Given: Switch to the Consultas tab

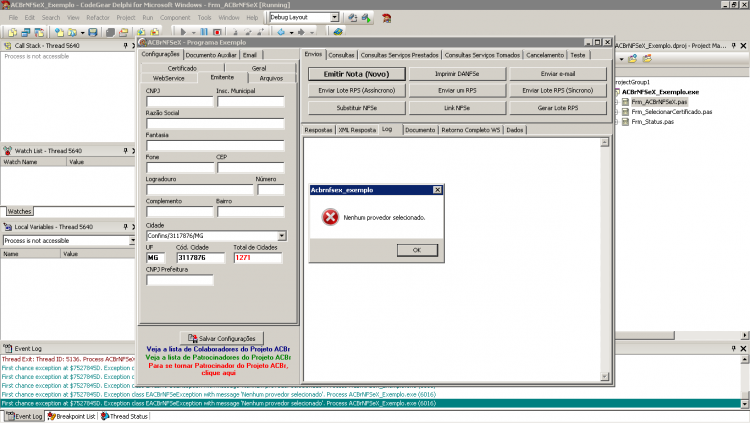Looking at the screenshot, I should point(342,55).
